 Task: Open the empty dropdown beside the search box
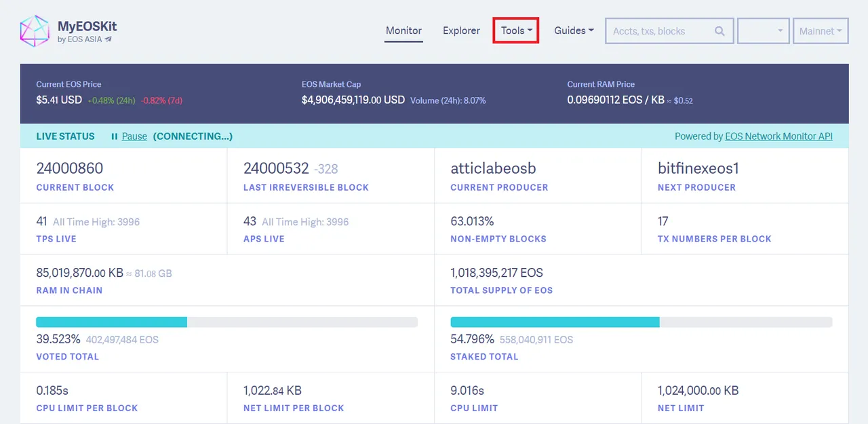tap(764, 31)
